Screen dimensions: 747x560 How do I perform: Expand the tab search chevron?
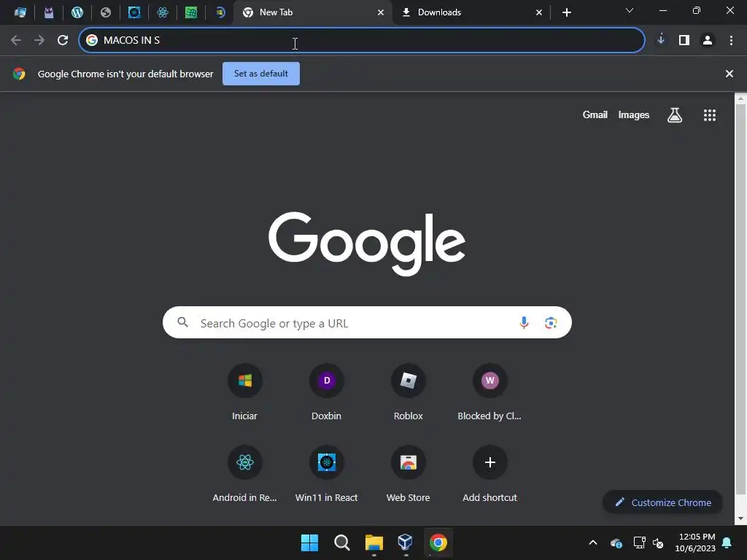click(x=630, y=10)
